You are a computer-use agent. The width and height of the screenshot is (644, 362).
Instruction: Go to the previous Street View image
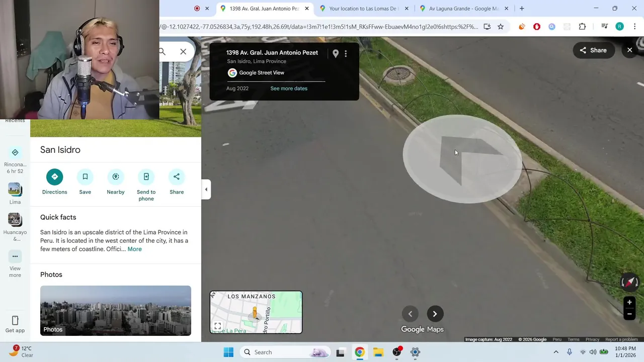tap(410, 314)
